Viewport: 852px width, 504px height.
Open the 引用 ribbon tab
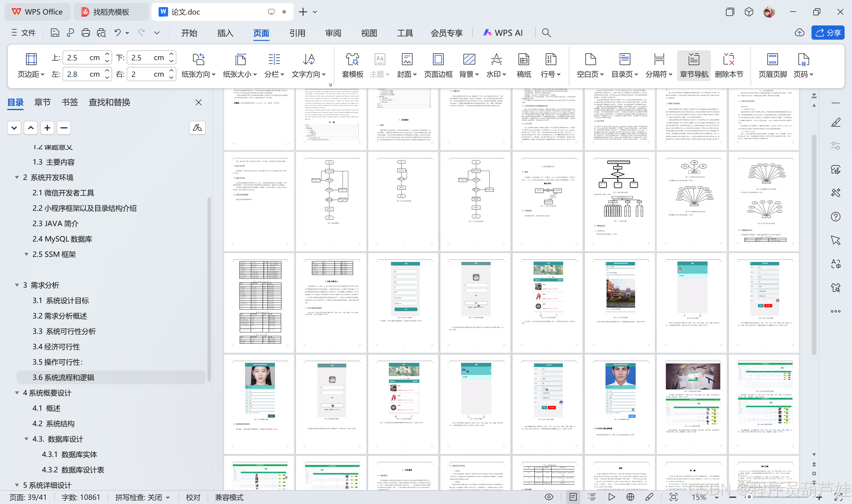pos(297,33)
